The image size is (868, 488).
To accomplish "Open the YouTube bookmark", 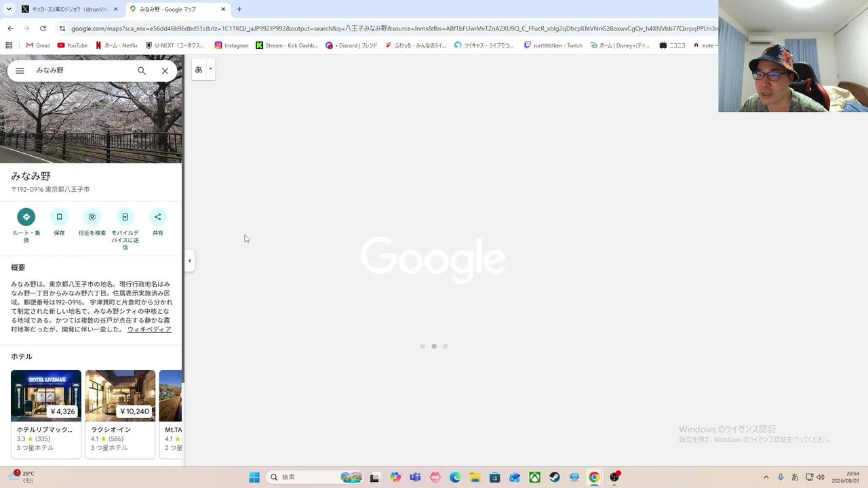I will click(73, 45).
